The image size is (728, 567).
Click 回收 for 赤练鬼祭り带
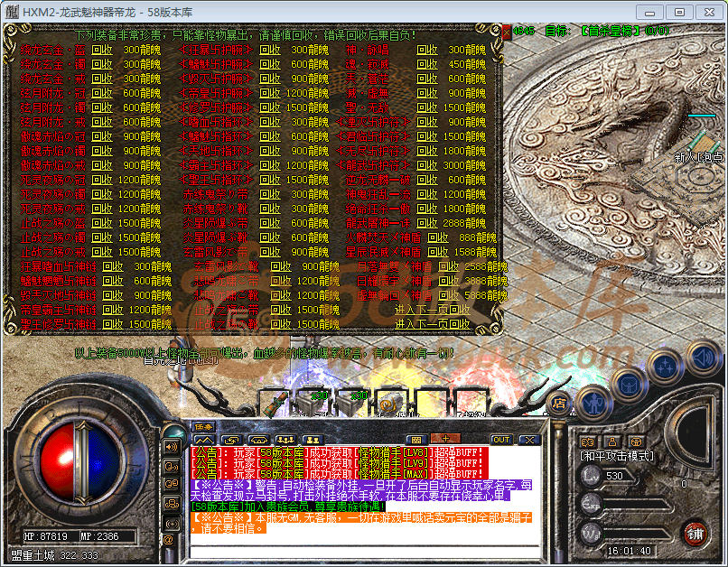coord(270,194)
